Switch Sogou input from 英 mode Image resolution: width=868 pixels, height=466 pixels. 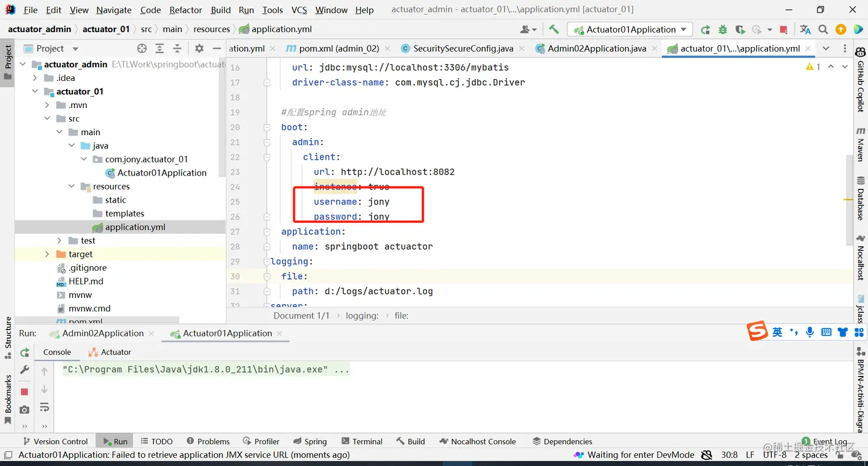pos(777,332)
